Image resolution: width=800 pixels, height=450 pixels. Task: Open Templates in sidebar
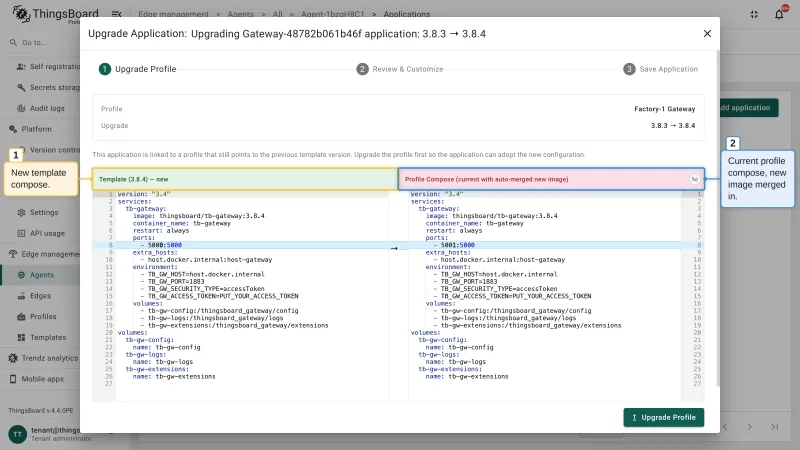[41, 337]
